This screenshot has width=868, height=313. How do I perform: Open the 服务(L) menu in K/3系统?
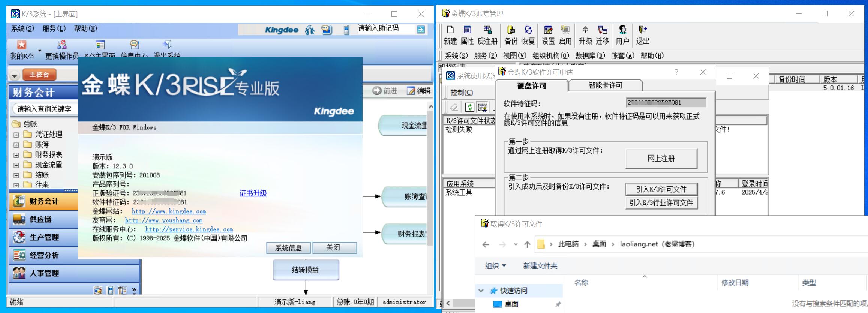[54, 28]
